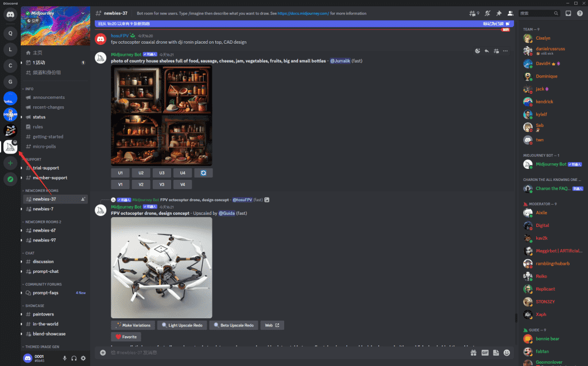The image size is (588, 366).
Task: Click the Add a Server plus icon
Action: click(10, 163)
